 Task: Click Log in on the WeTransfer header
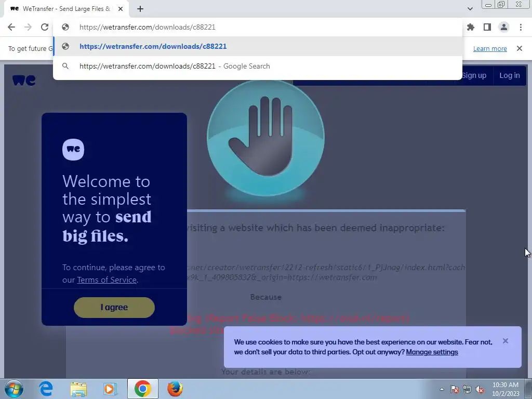point(510,75)
